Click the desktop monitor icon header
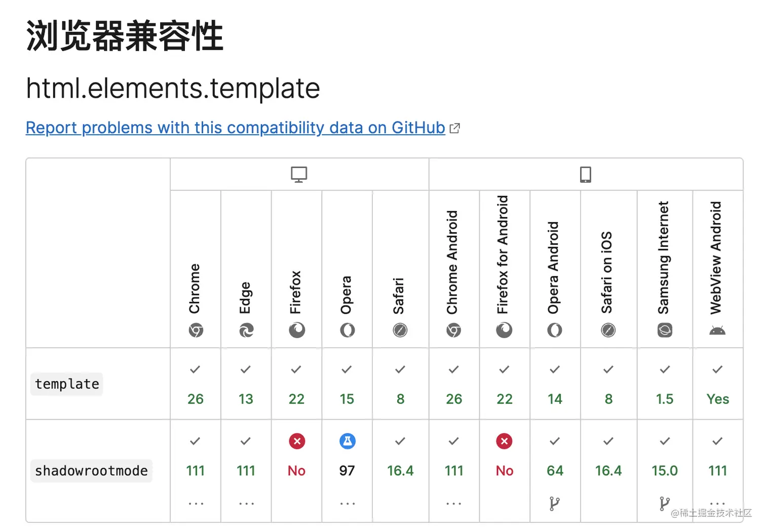Screen dimensions: 766x532 [299, 175]
